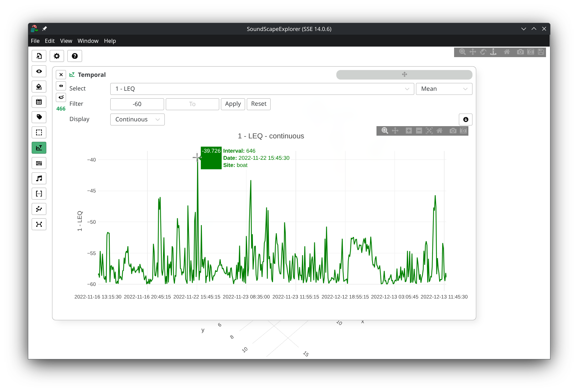The height and width of the screenshot is (392, 578).
Task: Open settings via the gear icon
Action: [57, 56]
